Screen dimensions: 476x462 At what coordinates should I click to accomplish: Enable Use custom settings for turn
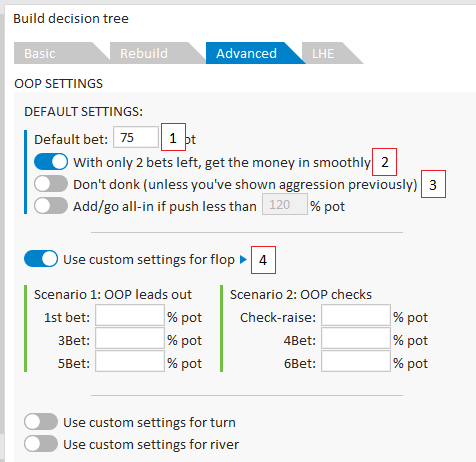41,422
